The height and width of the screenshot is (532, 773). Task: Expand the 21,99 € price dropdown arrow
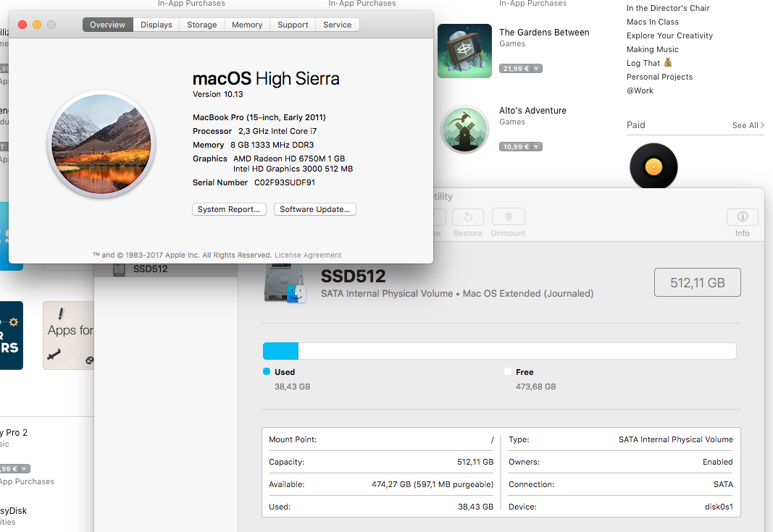point(536,69)
